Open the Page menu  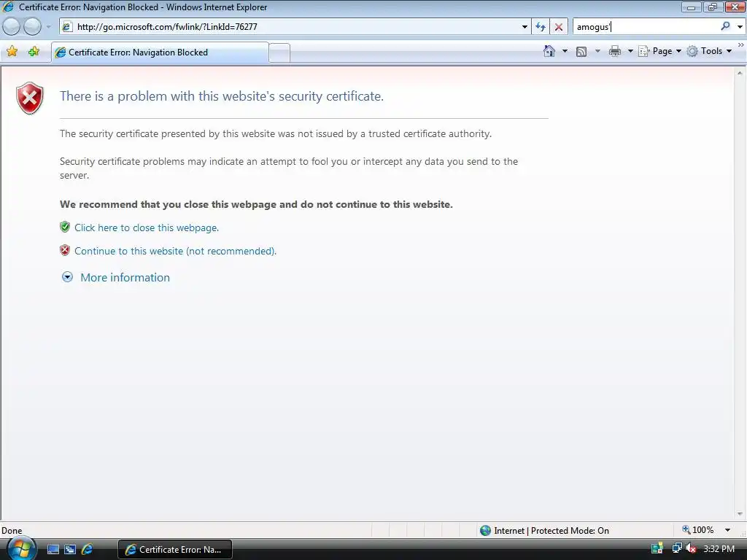659,51
